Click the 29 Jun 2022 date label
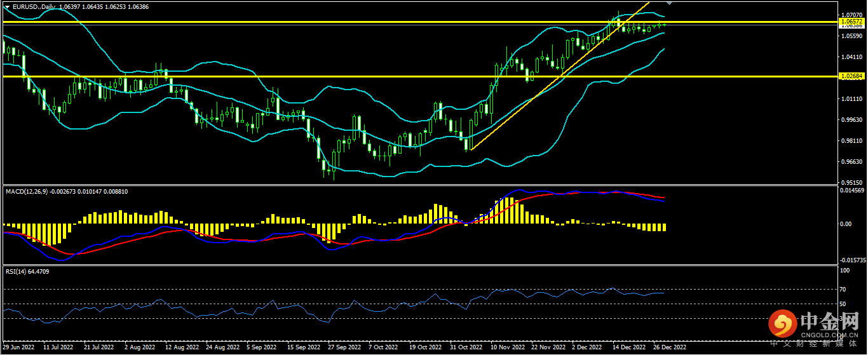The width and height of the screenshot is (868, 355). (19, 347)
